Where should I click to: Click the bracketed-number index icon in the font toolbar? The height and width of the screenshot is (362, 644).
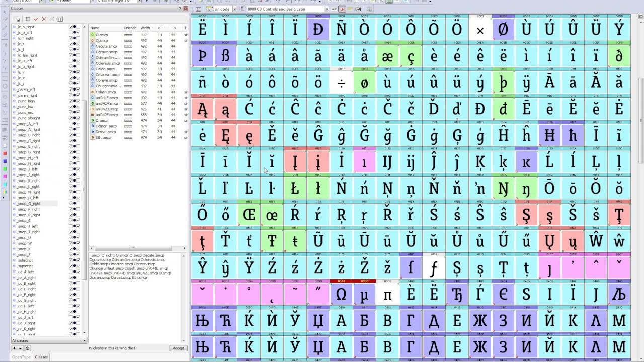click(x=358, y=9)
